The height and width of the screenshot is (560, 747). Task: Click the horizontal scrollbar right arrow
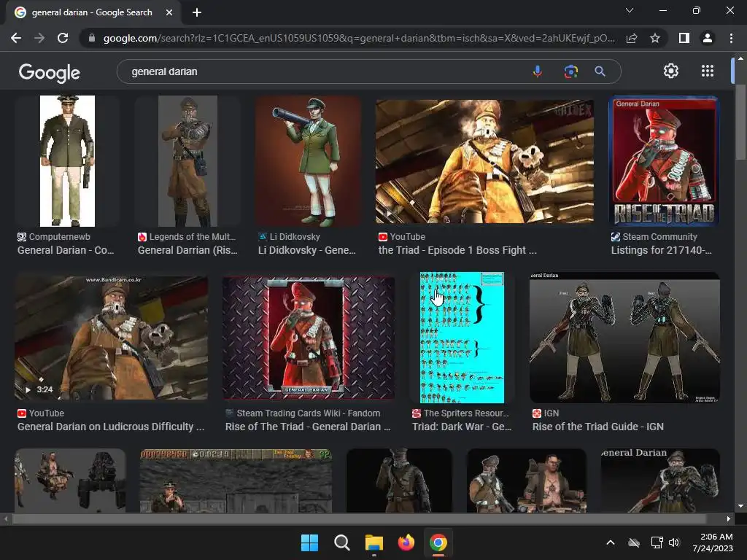[729, 518]
